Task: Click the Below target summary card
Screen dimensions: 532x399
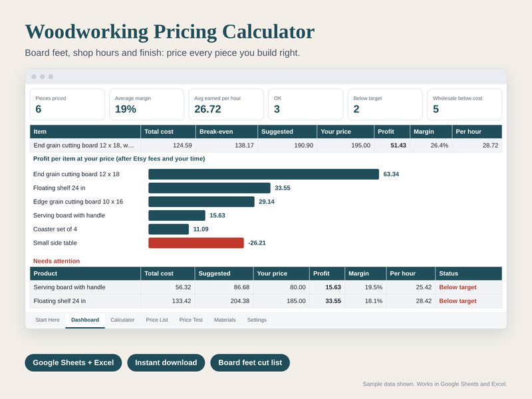Action: [x=385, y=104]
